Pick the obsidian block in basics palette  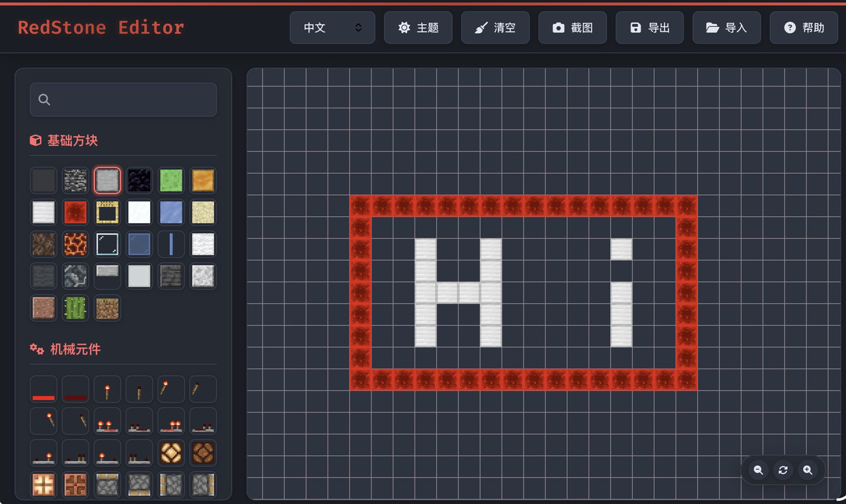point(139,180)
